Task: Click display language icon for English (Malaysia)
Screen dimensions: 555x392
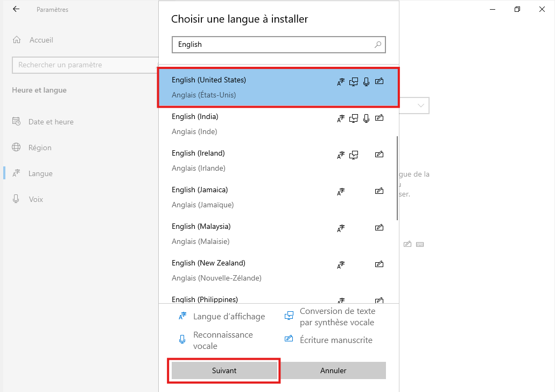Action: pos(341,228)
